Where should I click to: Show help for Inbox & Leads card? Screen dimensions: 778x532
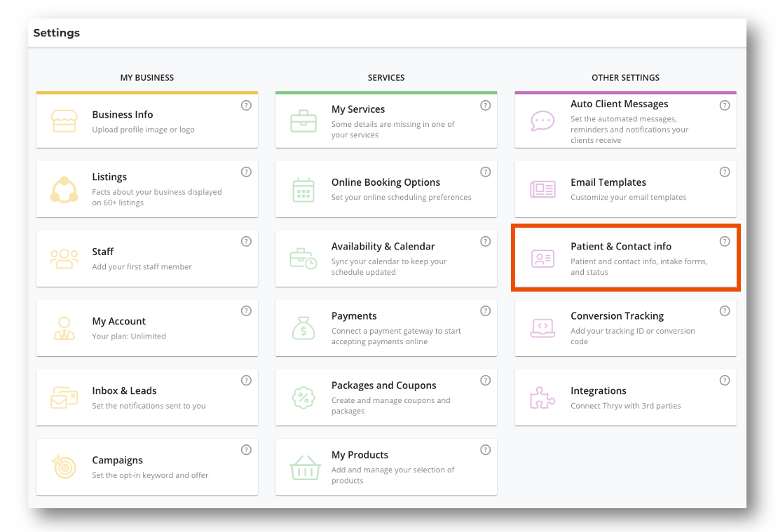point(246,380)
